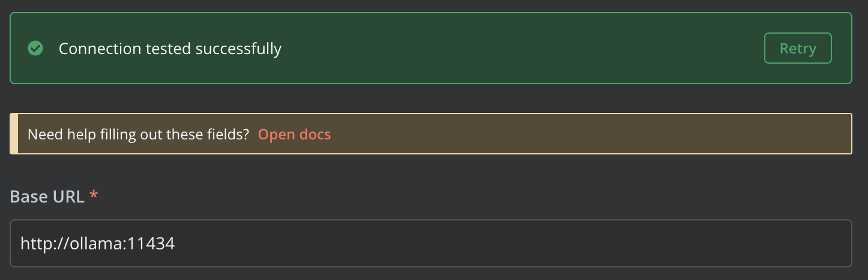This screenshot has width=868, height=280.
Task: Click the pale accent stripe on help banner's edge
Action: click(14, 134)
